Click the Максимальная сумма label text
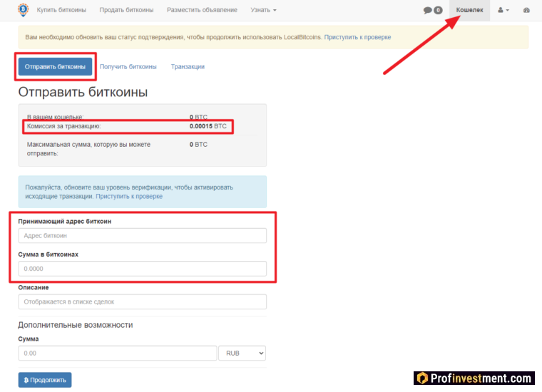The image size is (542, 392). [89, 149]
